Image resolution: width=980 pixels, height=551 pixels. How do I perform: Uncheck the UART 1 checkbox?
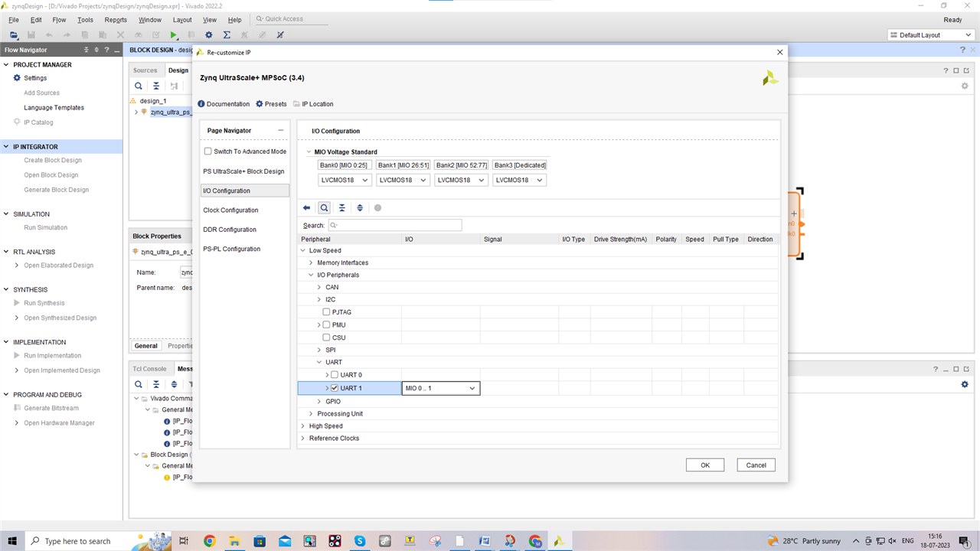pyautogui.click(x=335, y=388)
